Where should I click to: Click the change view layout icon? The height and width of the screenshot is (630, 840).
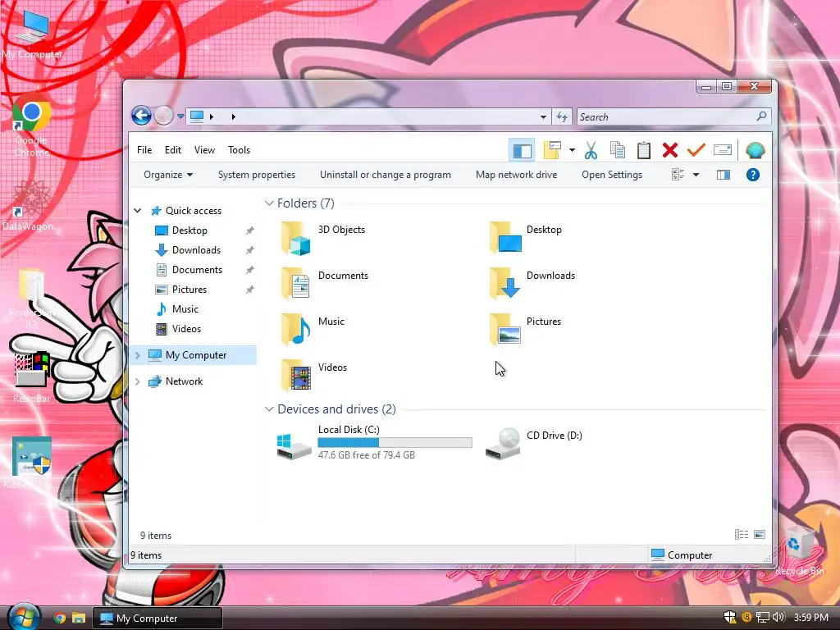678,175
